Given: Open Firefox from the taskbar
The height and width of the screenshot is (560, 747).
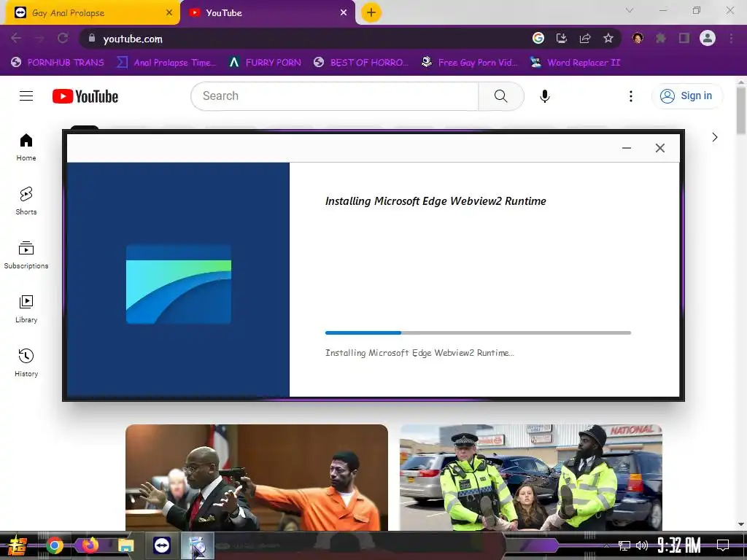Looking at the screenshot, I should click(90, 545).
